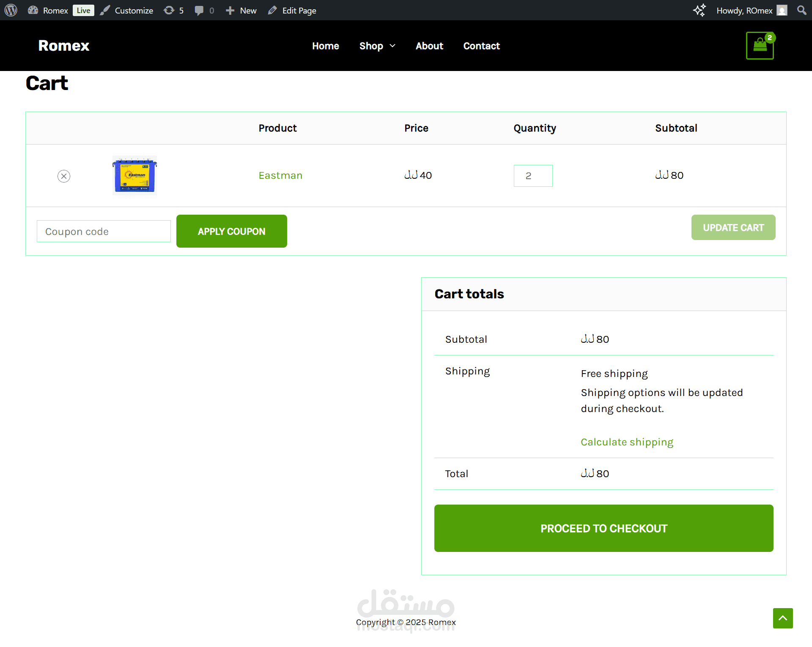Click Proceed to Checkout button
812x647 pixels.
pyautogui.click(x=604, y=528)
